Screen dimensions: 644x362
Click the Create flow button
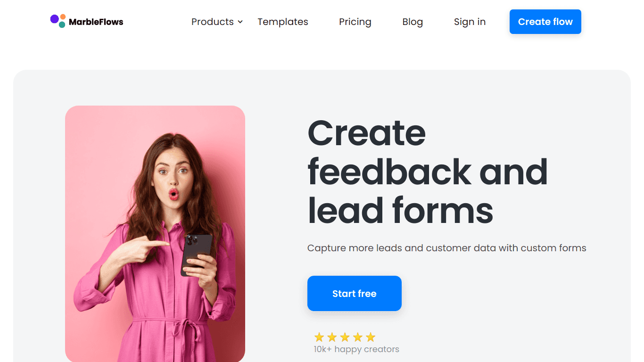point(545,22)
